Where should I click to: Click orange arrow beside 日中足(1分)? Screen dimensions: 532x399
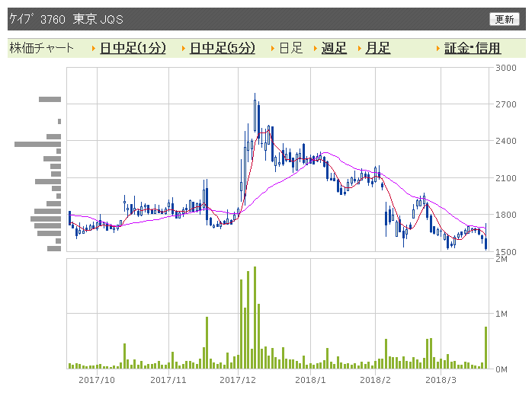click(94, 49)
